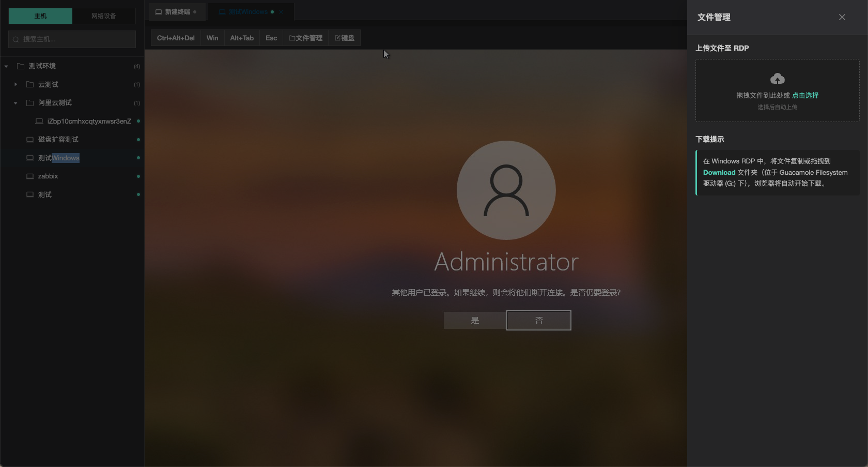Viewport: 868px width, 467px height.
Task: Click the 否 button to cancel
Action: [539, 320]
